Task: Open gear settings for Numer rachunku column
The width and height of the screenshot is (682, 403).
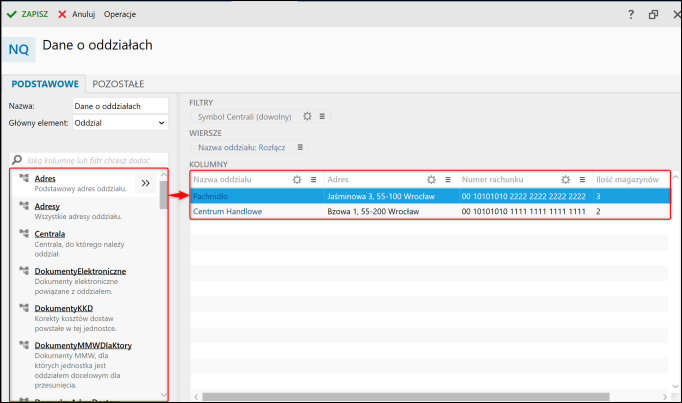Action: click(565, 180)
